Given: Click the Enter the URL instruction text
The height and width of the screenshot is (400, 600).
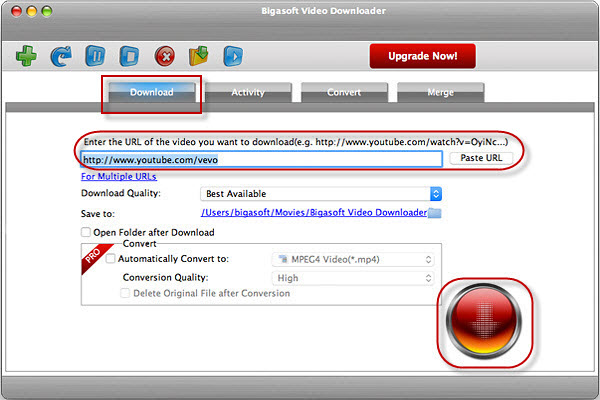Looking at the screenshot, I should [x=296, y=142].
